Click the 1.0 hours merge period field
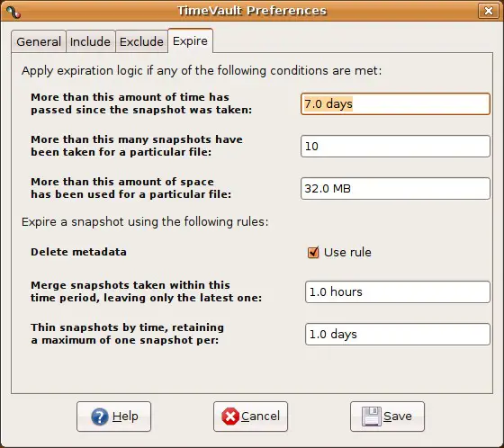 tap(398, 292)
